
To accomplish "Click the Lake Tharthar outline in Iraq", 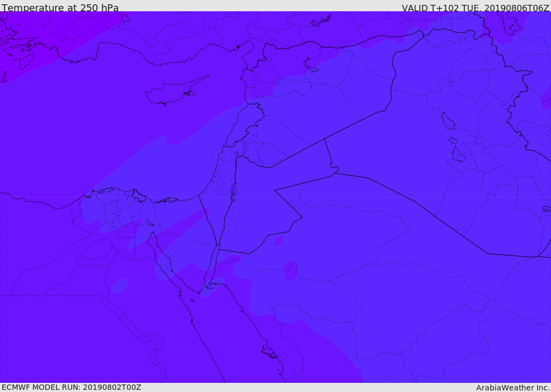I will click(448, 121).
